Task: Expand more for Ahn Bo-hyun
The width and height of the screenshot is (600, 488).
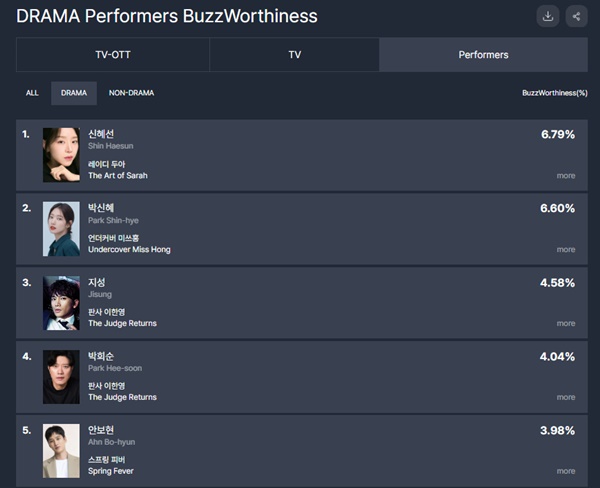Action: click(566, 471)
